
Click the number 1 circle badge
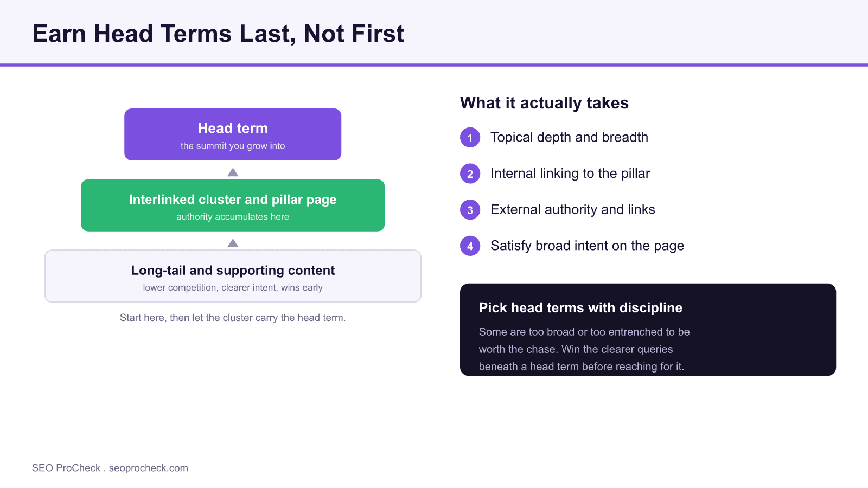click(470, 138)
